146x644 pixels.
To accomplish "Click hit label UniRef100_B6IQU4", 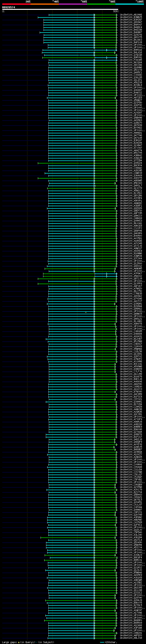I will point(131,63).
